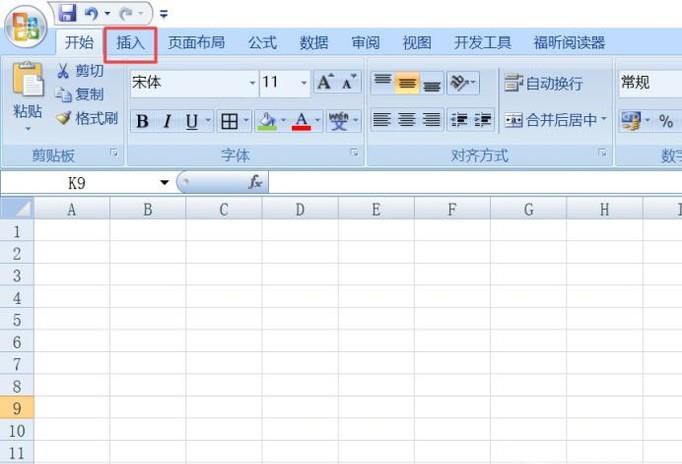The image size is (682, 464).
Task: Click the 格式刷 format painter button
Action: pyautogui.click(x=87, y=118)
